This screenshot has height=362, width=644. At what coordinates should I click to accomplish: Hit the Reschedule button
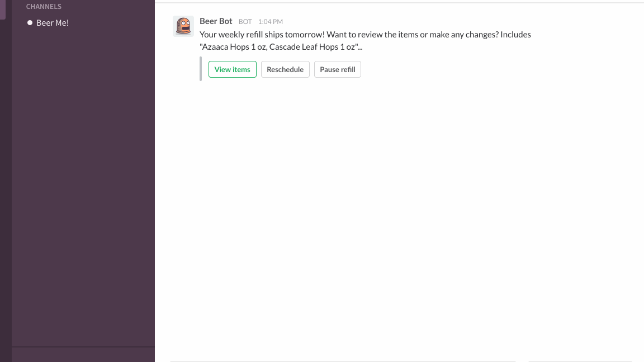coord(285,69)
